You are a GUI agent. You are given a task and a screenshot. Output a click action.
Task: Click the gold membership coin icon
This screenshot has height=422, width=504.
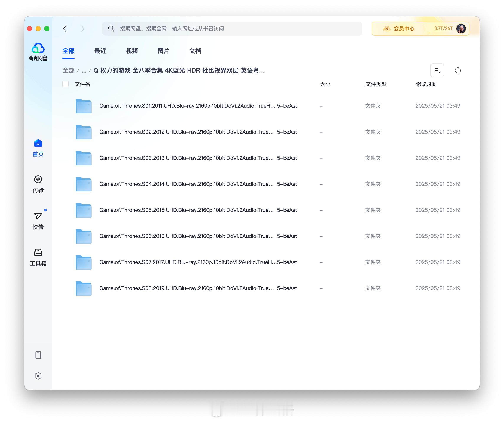(x=386, y=29)
